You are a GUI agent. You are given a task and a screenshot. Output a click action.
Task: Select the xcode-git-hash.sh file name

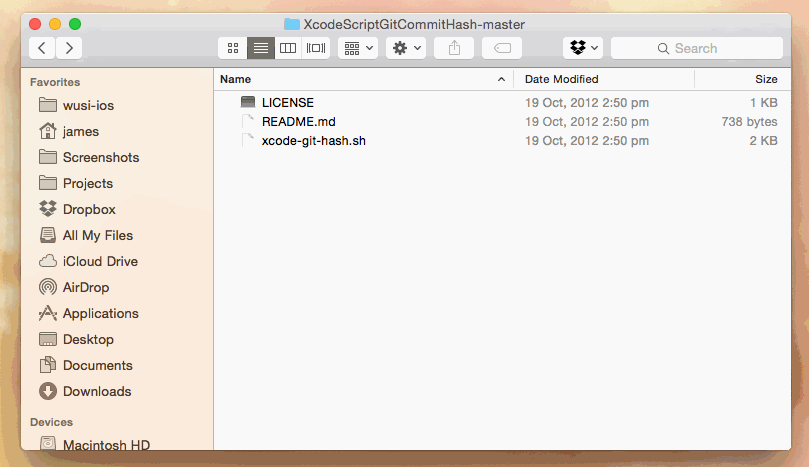coord(313,141)
